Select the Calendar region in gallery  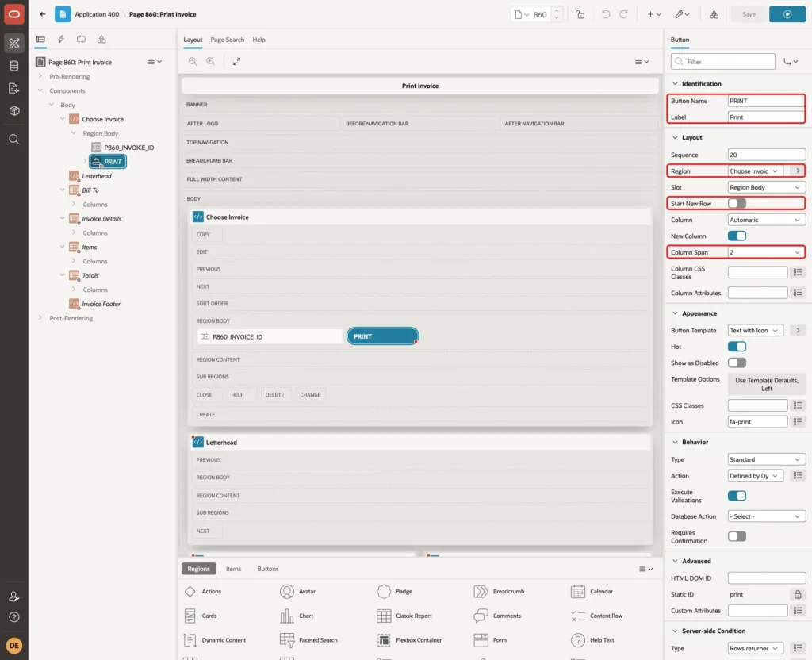tap(592, 591)
